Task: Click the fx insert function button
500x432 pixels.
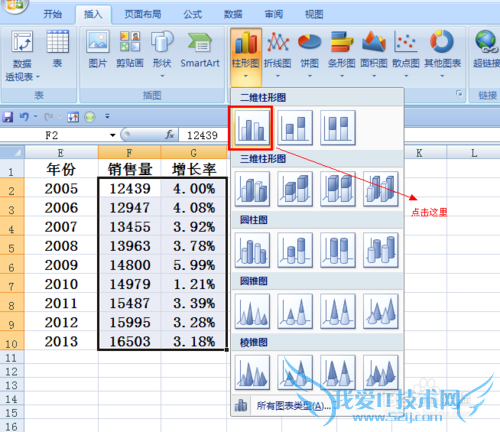Action: click(x=170, y=135)
